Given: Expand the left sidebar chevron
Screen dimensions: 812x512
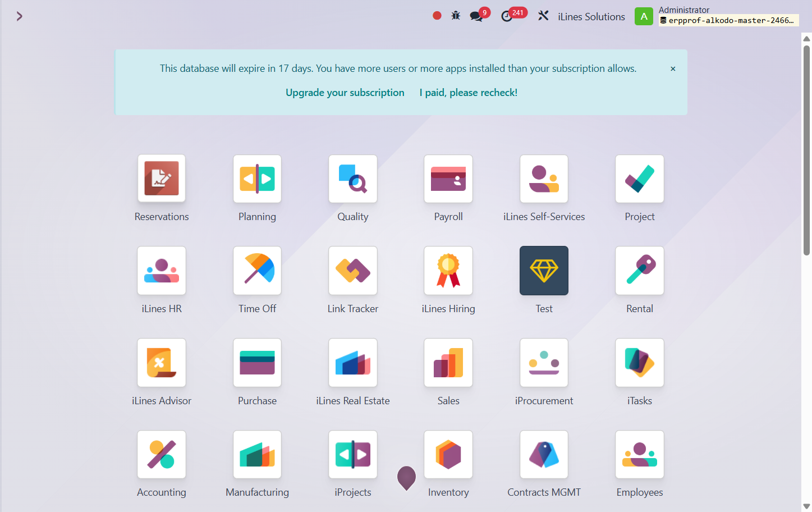Looking at the screenshot, I should click(x=20, y=16).
